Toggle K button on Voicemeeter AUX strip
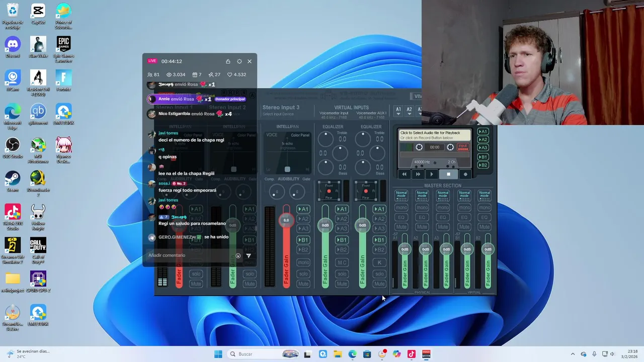This screenshot has width=644, height=362. pyautogui.click(x=379, y=262)
